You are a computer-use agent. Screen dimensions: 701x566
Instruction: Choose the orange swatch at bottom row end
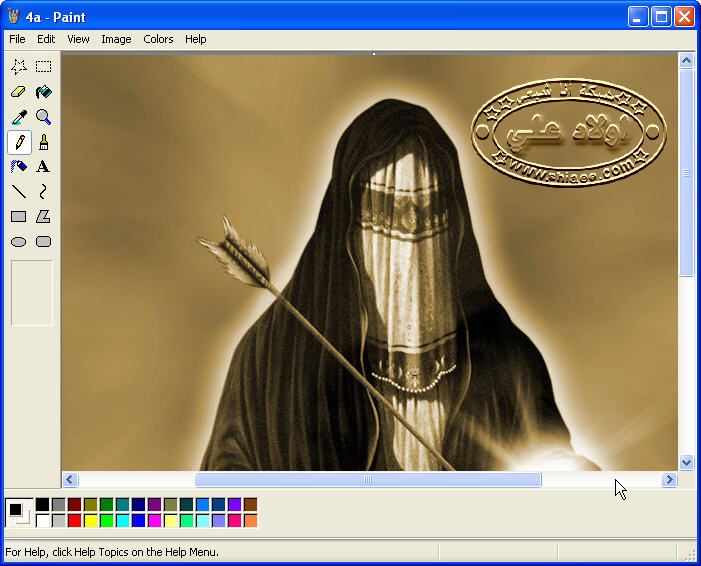coord(251,521)
